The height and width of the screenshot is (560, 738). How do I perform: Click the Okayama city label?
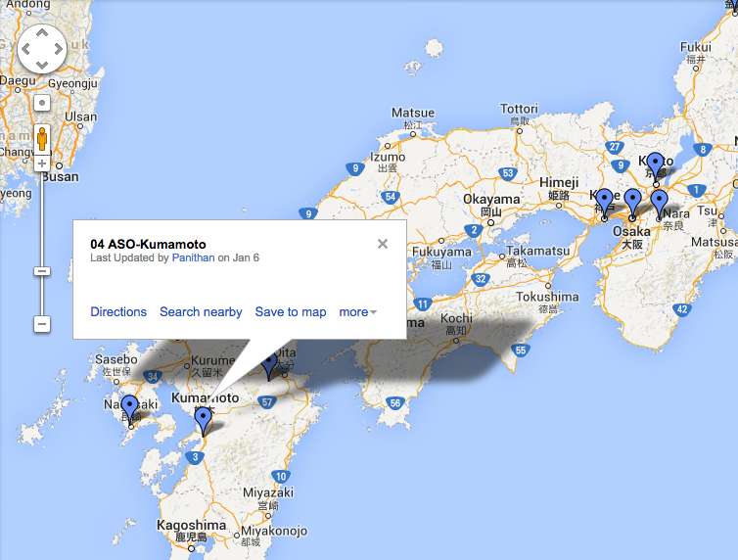point(491,199)
